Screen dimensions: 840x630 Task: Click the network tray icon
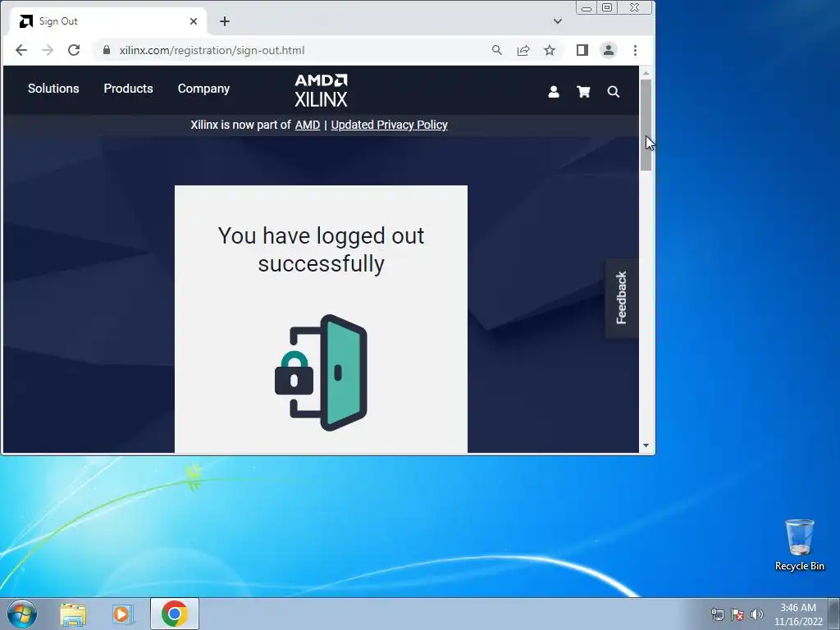pyautogui.click(x=717, y=614)
